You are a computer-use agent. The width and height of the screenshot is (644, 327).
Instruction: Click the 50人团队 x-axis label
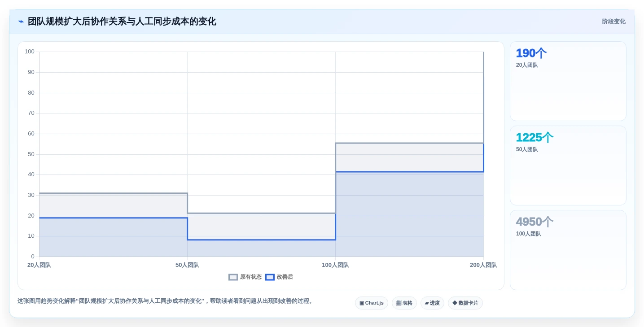point(187,265)
